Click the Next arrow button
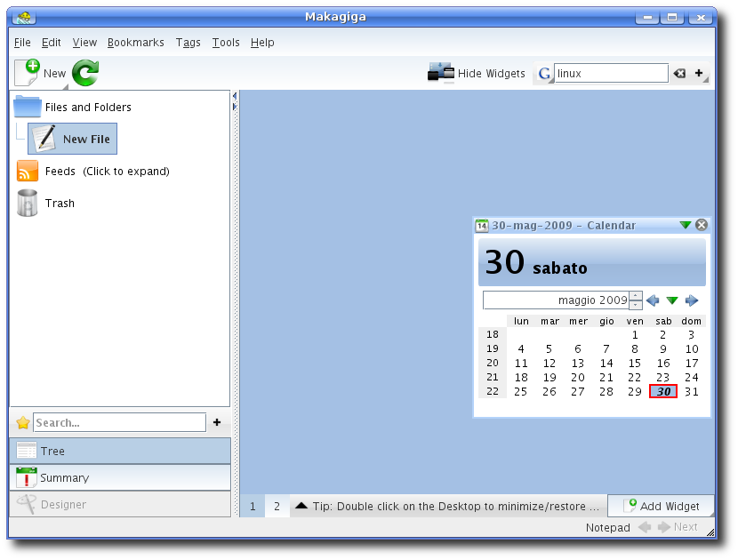The image size is (738, 560). tap(678, 527)
